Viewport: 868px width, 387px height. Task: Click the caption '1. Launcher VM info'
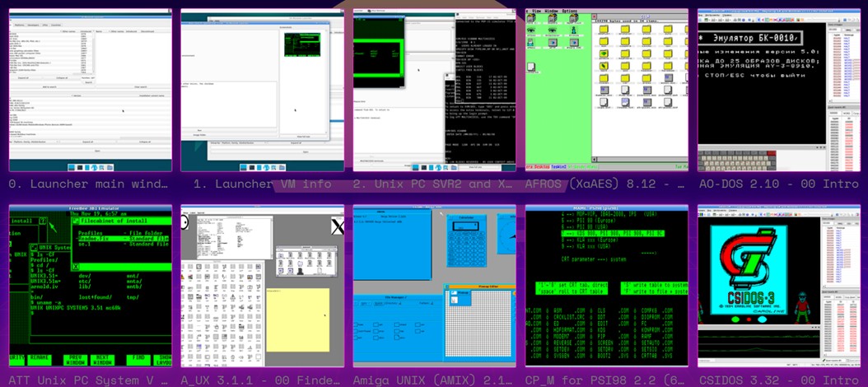(263, 184)
